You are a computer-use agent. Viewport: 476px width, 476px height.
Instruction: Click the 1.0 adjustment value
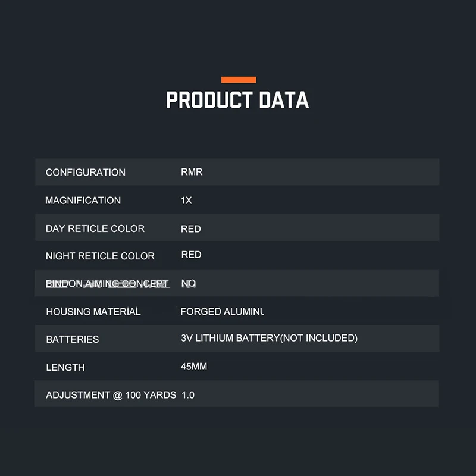(188, 395)
